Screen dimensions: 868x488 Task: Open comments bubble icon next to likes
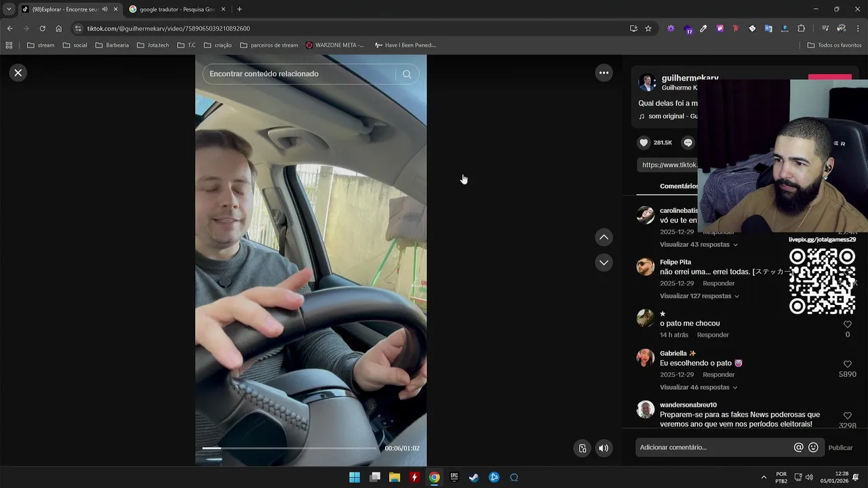[688, 142]
